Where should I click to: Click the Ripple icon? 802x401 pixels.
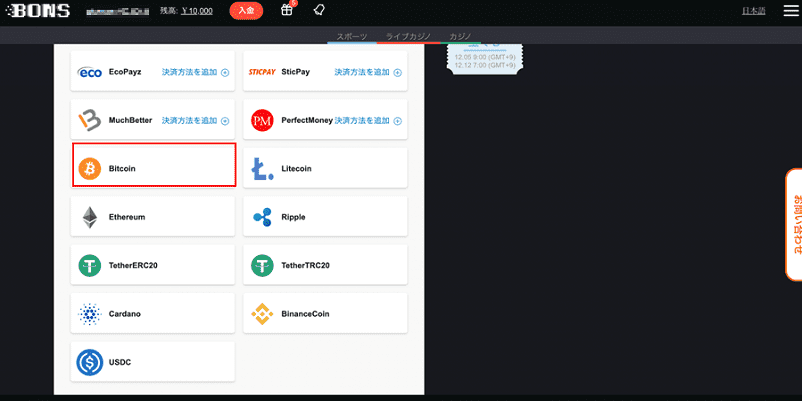(262, 217)
